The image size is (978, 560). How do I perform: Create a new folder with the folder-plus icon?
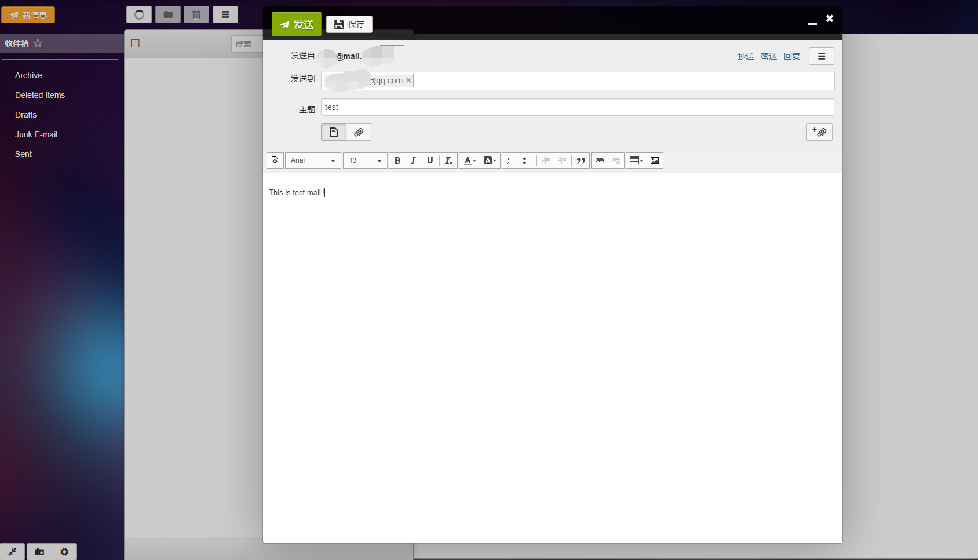tap(39, 552)
